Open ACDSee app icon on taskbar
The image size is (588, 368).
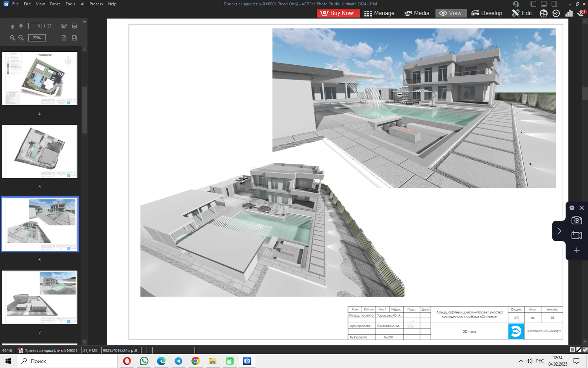point(247,361)
